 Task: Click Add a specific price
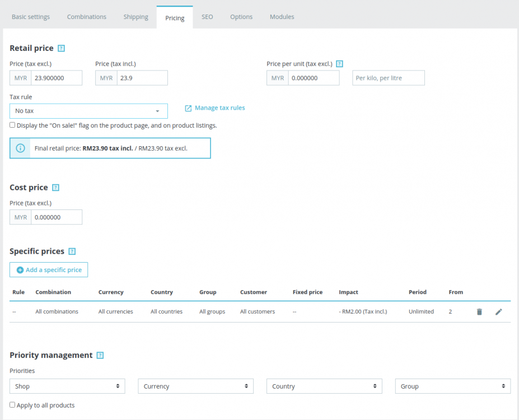point(48,269)
